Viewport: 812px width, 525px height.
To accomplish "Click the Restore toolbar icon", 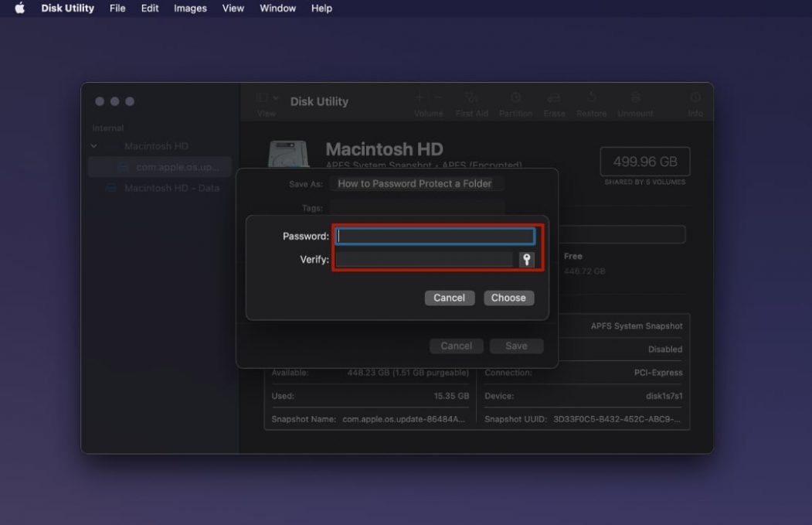I will click(x=591, y=101).
